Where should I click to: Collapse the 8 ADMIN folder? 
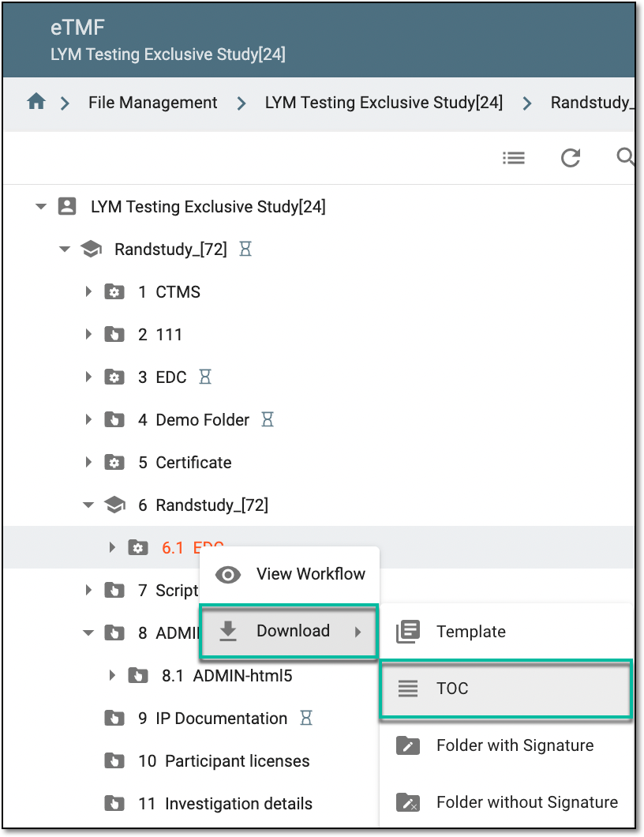pyautogui.click(x=88, y=633)
